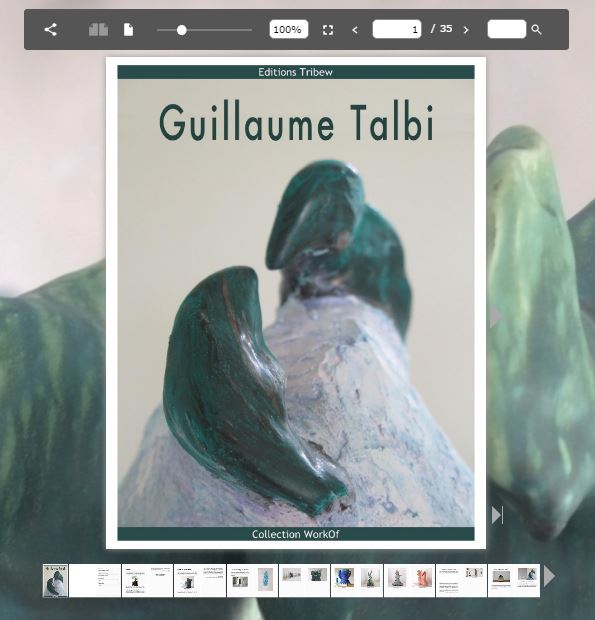This screenshot has width=595, height=620.
Task: Jump to last page icon beside cover
Action: pyautogui.click(x=497, y=515)
